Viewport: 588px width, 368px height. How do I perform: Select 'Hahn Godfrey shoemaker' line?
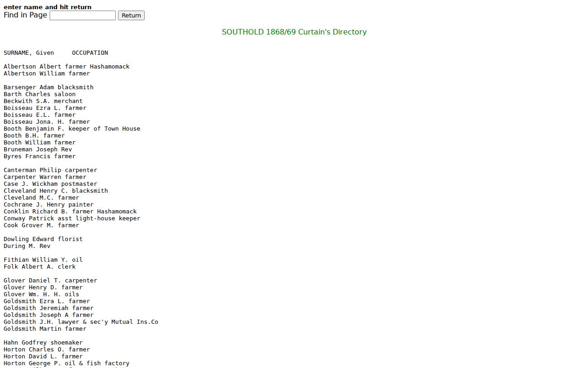pyautogui.click(x=43, y=343)
